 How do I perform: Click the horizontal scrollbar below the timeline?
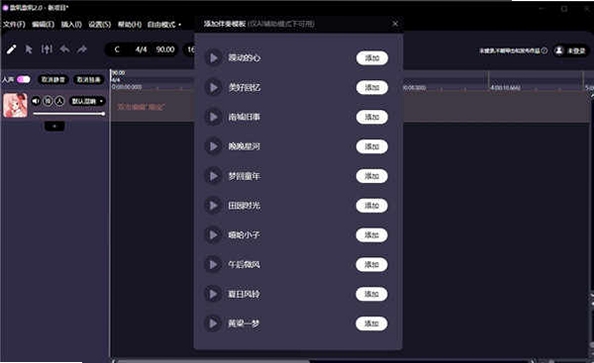click(x=212, y=361)
